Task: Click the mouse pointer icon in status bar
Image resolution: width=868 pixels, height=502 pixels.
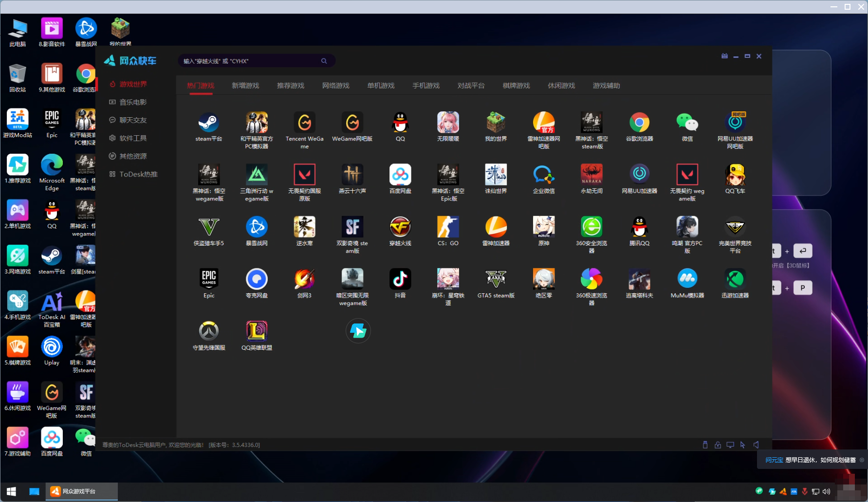Action: pos(742,445)
